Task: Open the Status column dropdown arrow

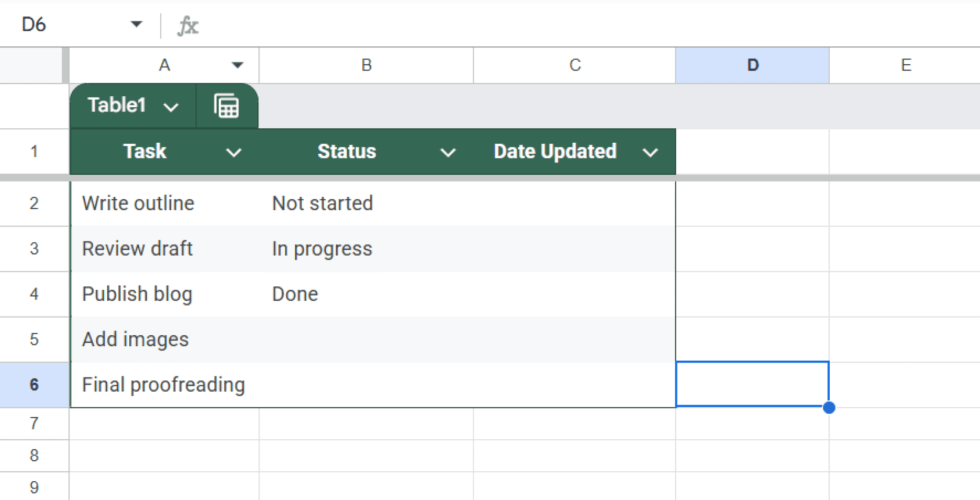Action: 447,152
